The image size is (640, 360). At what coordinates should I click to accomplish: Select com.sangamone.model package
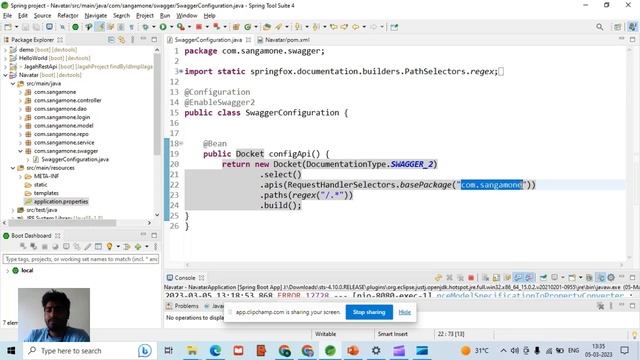point(63,126)
